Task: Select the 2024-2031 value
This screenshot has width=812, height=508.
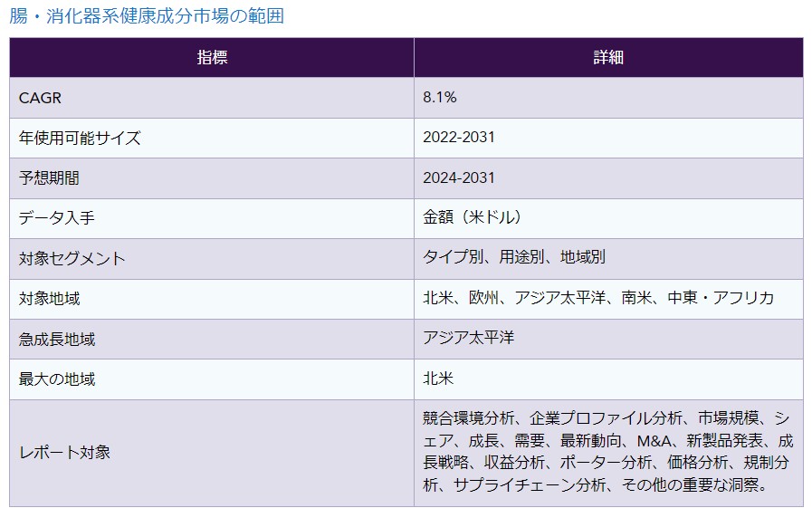Action: pyautogui.click(x=459, y=177)
